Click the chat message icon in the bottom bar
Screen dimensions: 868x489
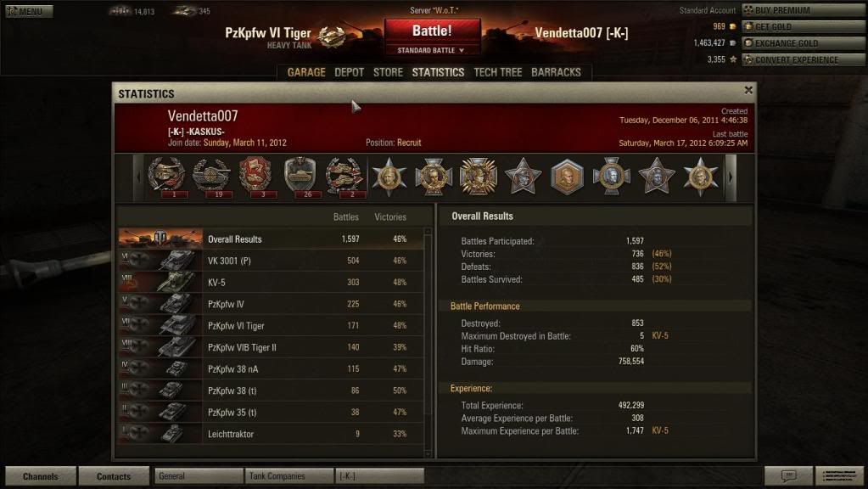(788, 475)
